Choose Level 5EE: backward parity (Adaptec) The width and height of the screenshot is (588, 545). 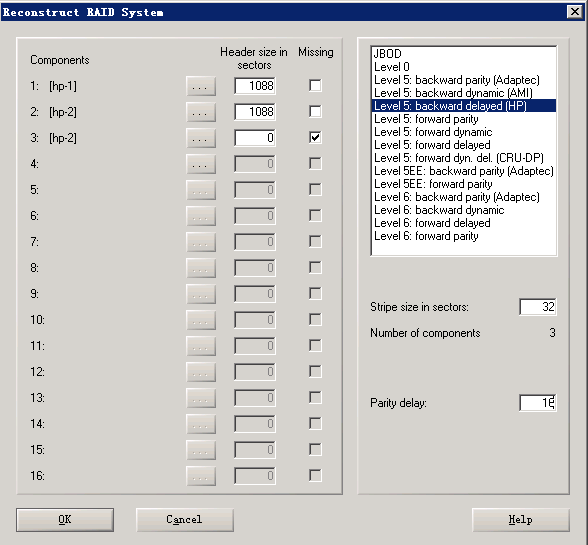pyautogui.click(x=464, y=171)
